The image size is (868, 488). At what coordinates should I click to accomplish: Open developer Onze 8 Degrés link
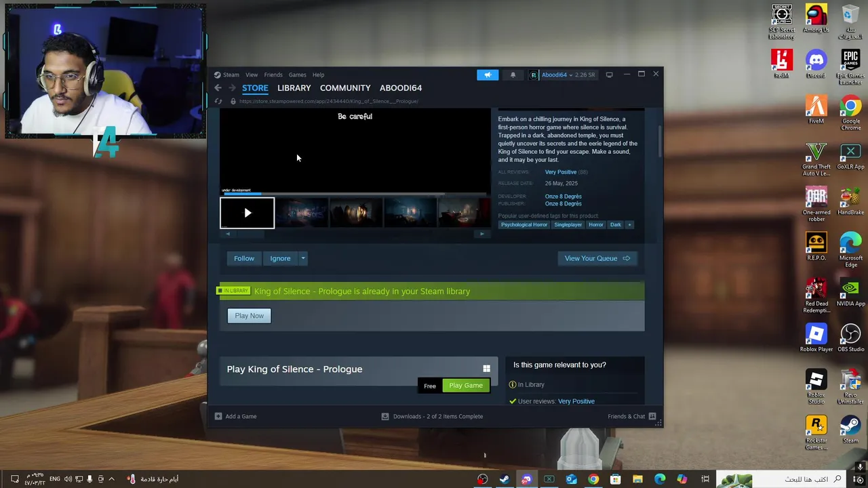point(563,197)
